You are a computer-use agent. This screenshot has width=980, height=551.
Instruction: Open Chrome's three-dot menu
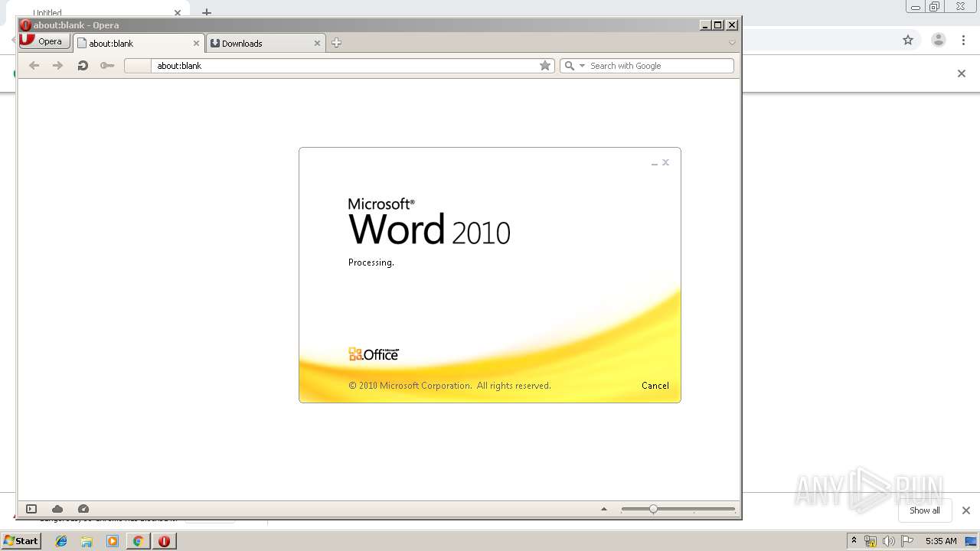(x=964, y=40)
